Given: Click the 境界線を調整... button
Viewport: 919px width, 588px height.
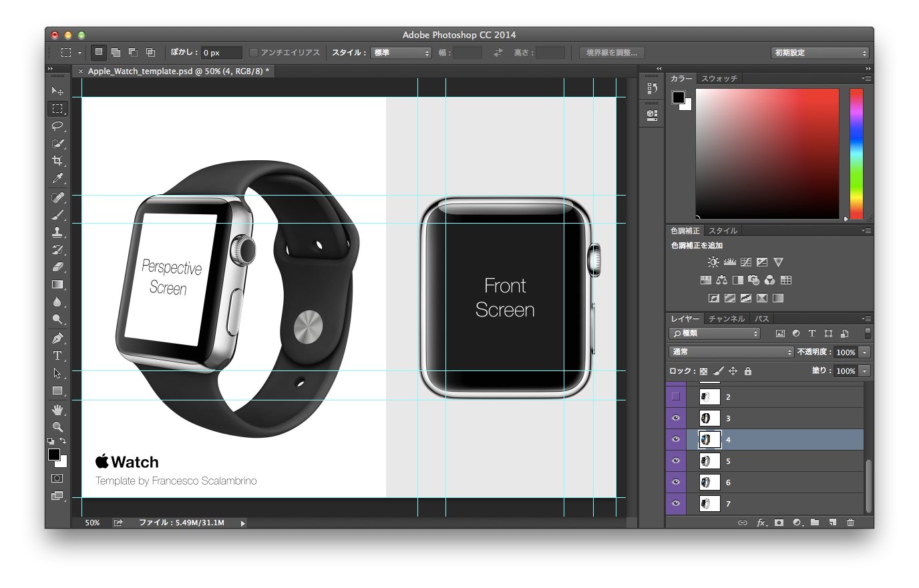Looking at the screenshot, I should click(x=612, y=53).
